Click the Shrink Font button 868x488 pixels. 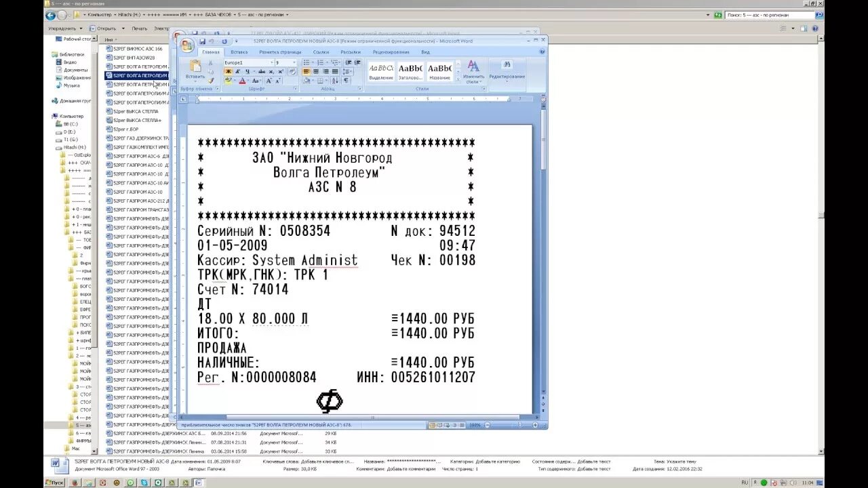(x=277, y=81)
